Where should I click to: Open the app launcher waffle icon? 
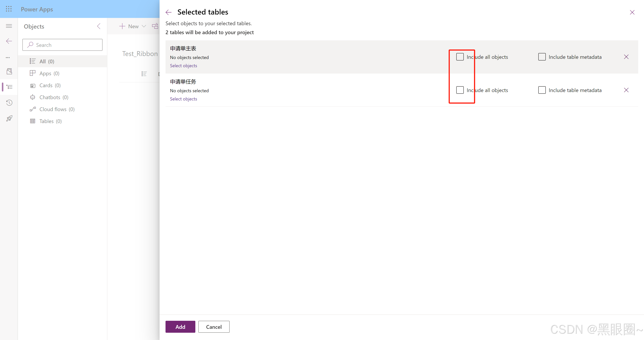click(9, 9)
